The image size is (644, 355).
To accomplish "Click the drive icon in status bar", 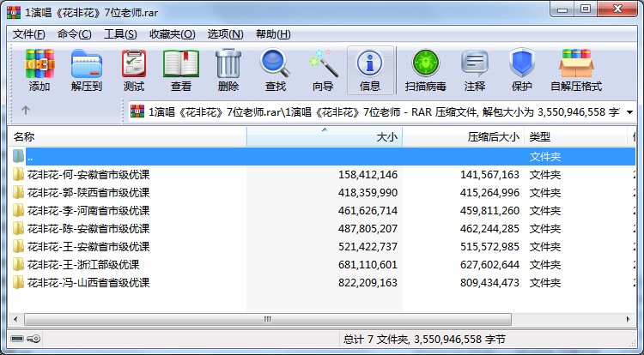I will [17, 339].
